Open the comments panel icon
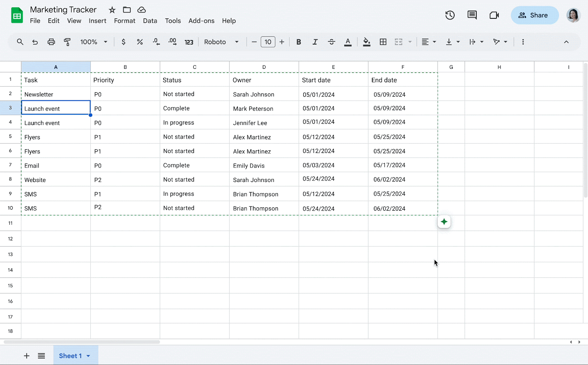 472,15
